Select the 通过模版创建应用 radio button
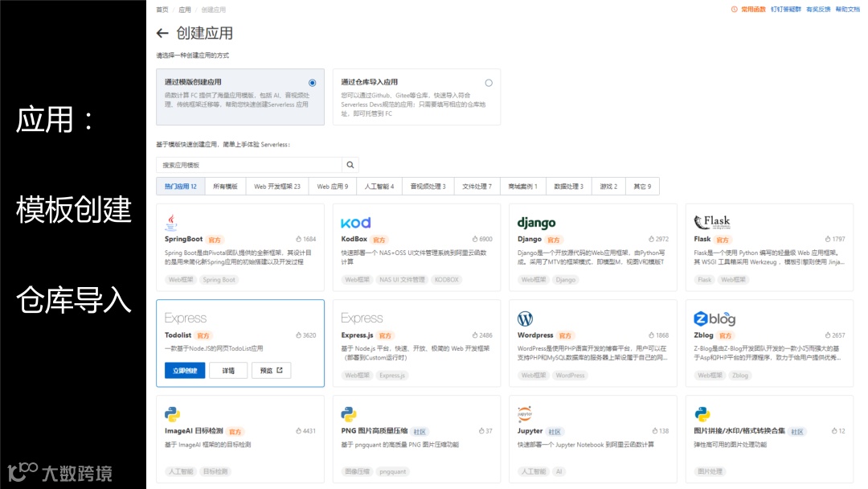The height and width of the screenshot is (489, 868). pyautogui.click(x=313, y=82)
